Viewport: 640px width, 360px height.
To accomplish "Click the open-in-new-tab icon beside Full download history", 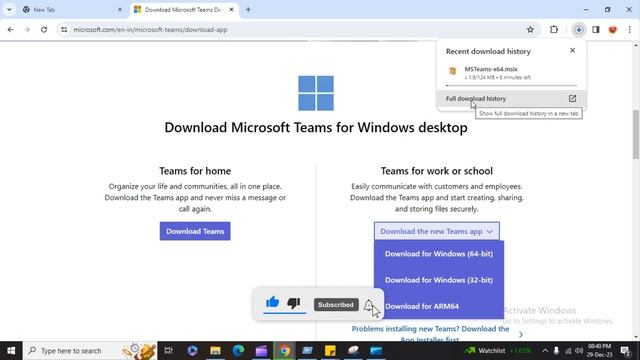I will (x=572, y=99).
